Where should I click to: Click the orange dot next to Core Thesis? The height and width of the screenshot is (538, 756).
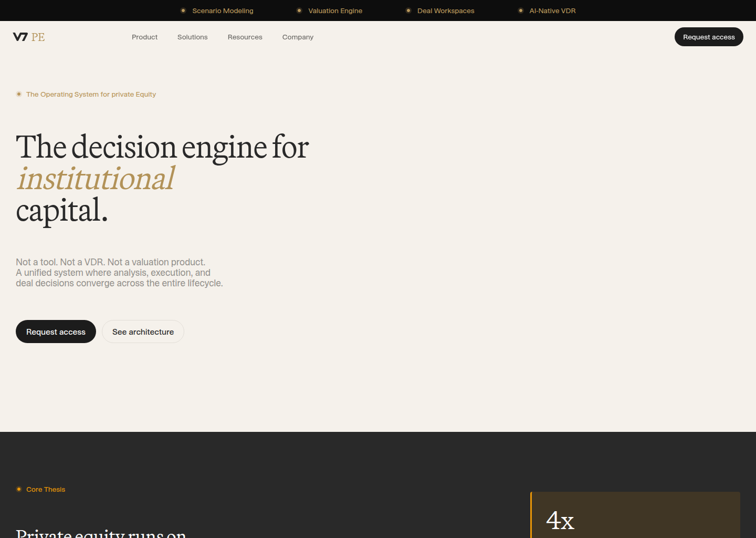19,489
